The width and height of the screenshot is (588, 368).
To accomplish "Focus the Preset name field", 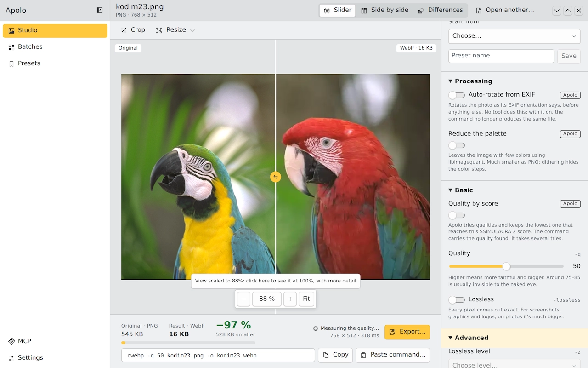I will tap(501, 56).
